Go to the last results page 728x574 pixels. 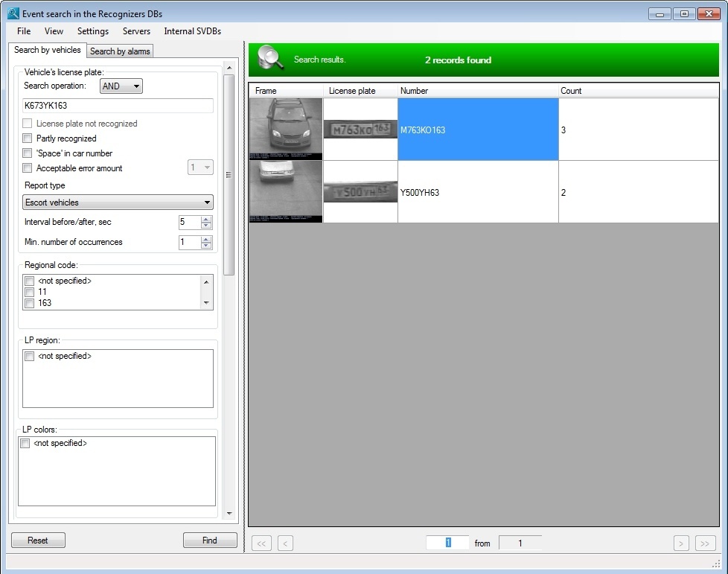(x=705, y=543)
